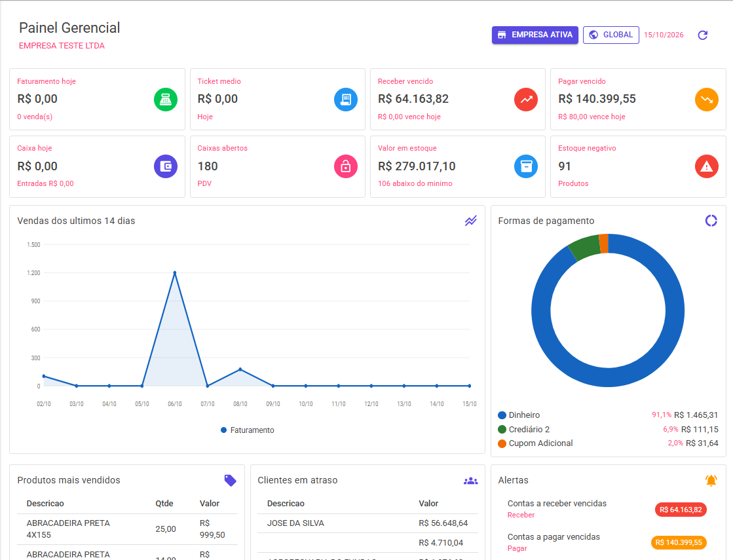
Task: Toggle the Faturamento chart legend
Action: click(x=248, y=430)
